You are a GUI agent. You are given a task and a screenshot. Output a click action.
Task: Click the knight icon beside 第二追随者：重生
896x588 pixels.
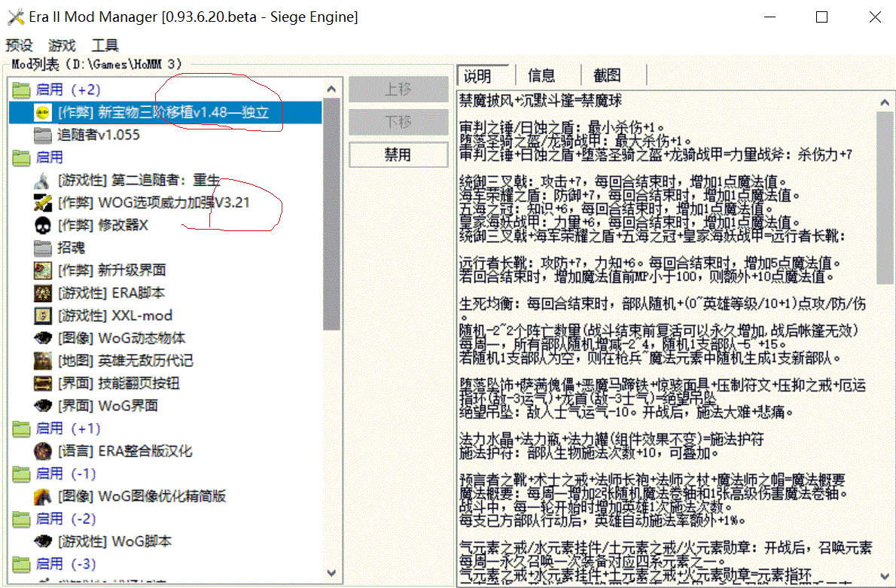43,181
